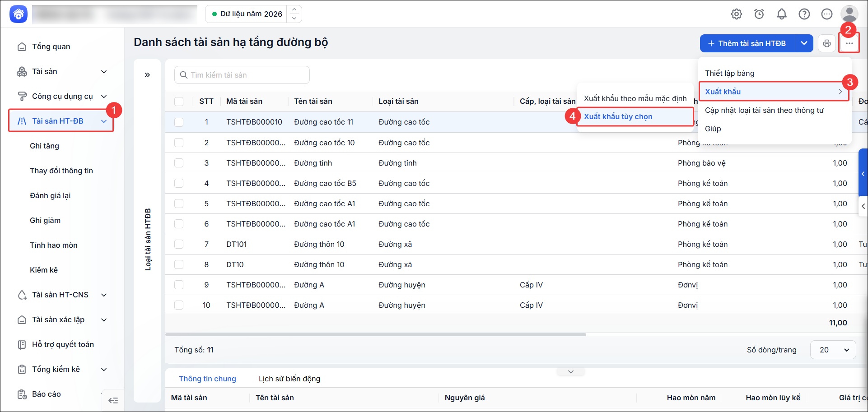Check the box for DT10 row
This screenshot has width=868, height=412.
(179, 264)
